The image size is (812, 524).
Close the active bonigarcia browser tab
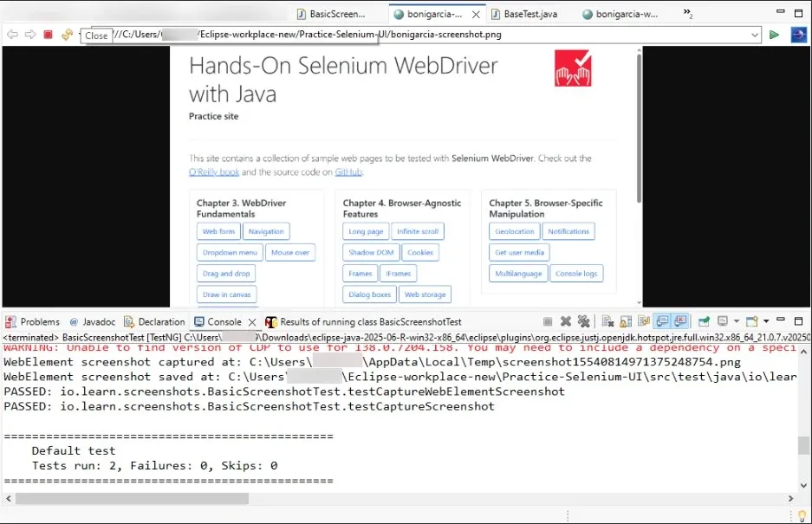[x=476, y=15]
